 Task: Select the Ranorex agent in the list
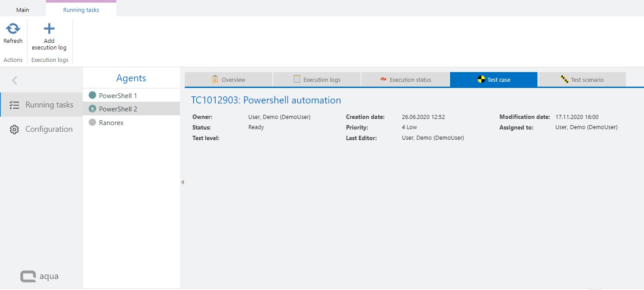111,123
